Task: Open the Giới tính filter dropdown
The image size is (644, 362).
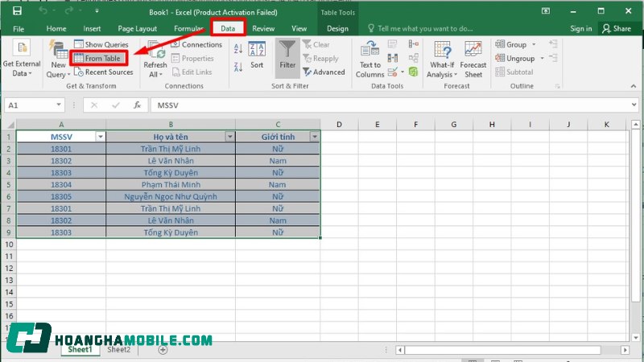Action: click(x=315, y=137)
